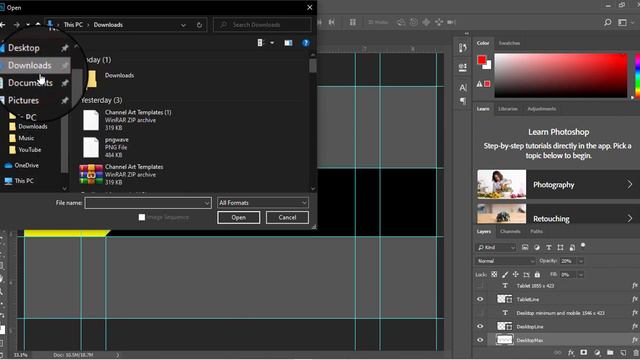The width and height of the screenshot is (640, 360).
Task: Open Photoshop search with the magnifier icon
Action: tap(608, 22)
